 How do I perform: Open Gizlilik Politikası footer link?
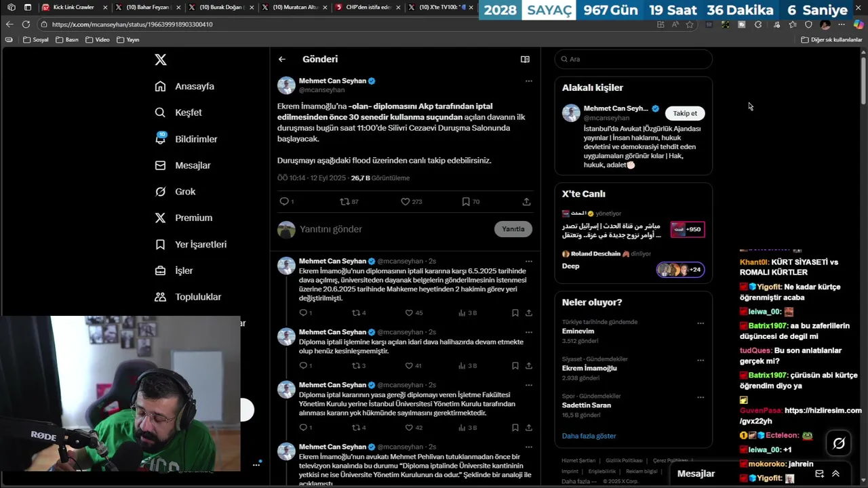[624, 460]
